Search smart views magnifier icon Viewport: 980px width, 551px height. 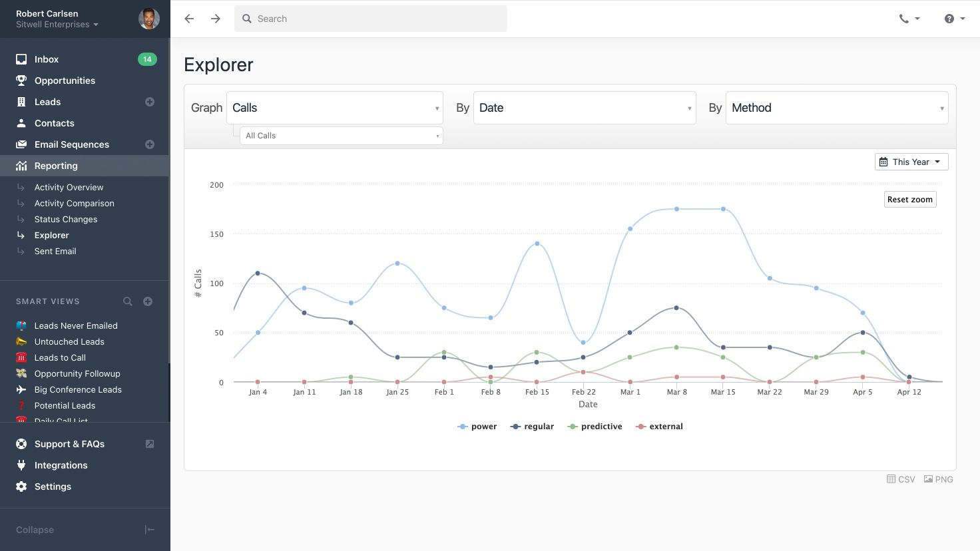(x=128, y=301)
